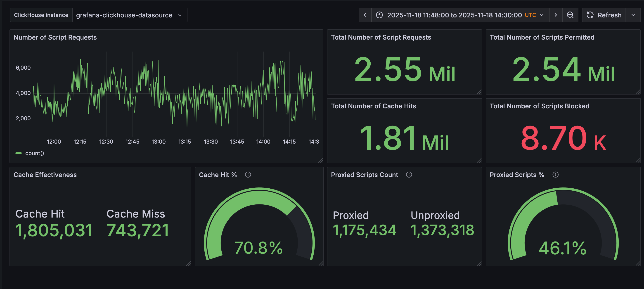The width and height of the screenshot is (644, 289).
Task: Click Cache Effectiveness panel title
Action: pyautogui.click(x=45, y=175)
